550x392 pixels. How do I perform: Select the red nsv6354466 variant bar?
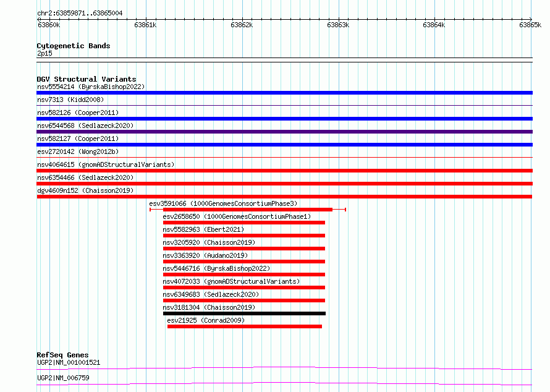[x=284, y=184]
